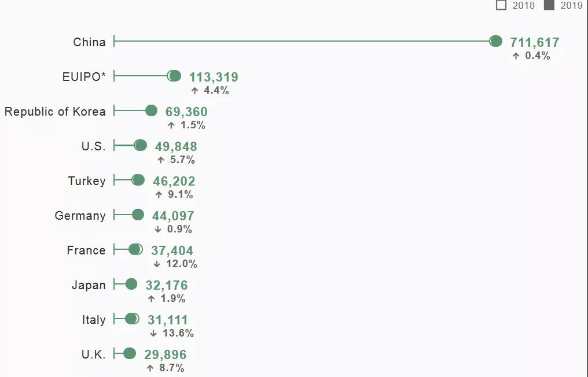Click the U.S. data point marker
Image resolution: width=588 pixels, height=377 pixels.
click(x=141, y=145)
